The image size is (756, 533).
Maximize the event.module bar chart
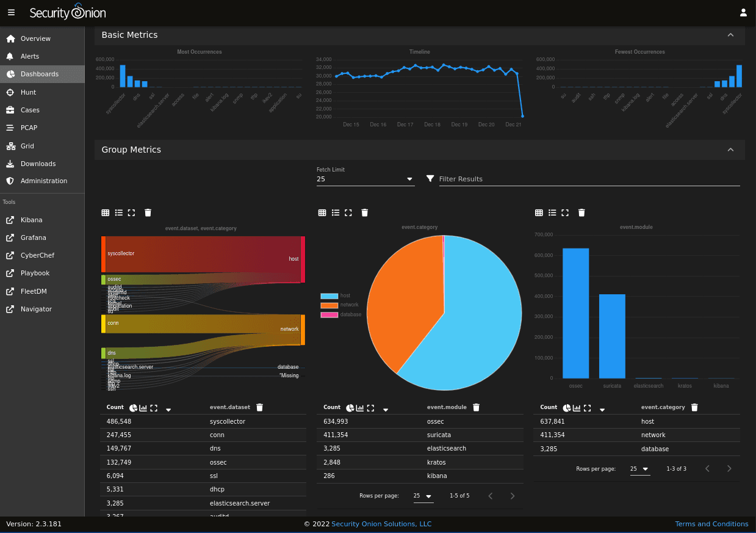point(565,212)
